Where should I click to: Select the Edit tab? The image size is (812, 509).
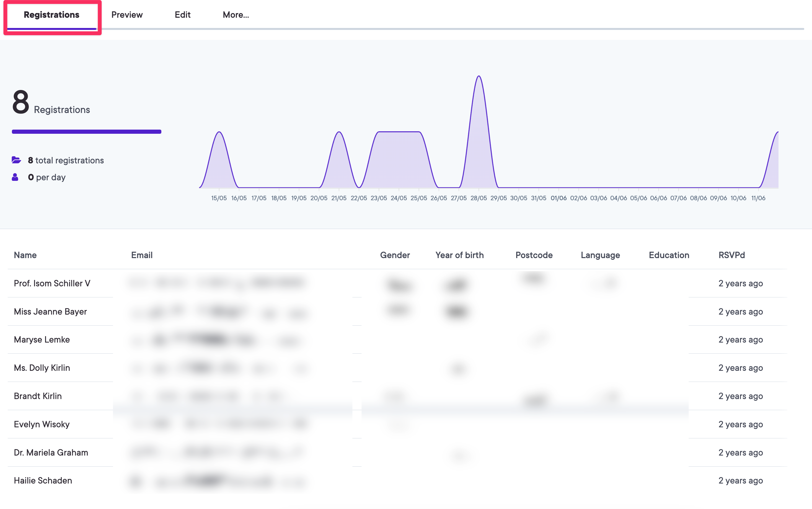(182, 14)
